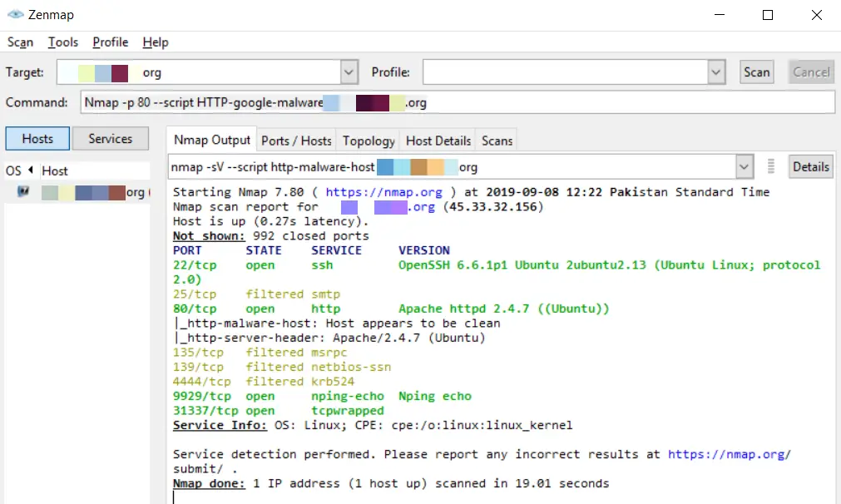Viewport: 841px width, 504px height.
Task: Switch to the Ports / Hosts tab
Action: click(296, 141)
